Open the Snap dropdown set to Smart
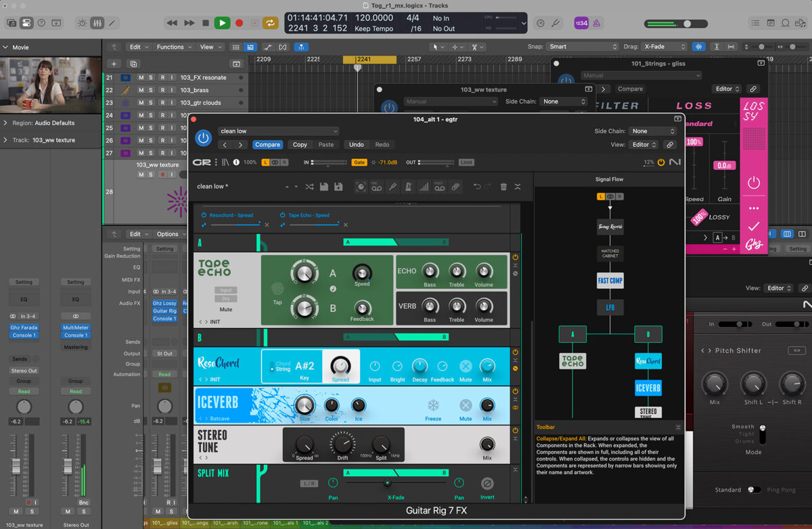The height and width of the screenshot is (529, 812). [583, 47]
